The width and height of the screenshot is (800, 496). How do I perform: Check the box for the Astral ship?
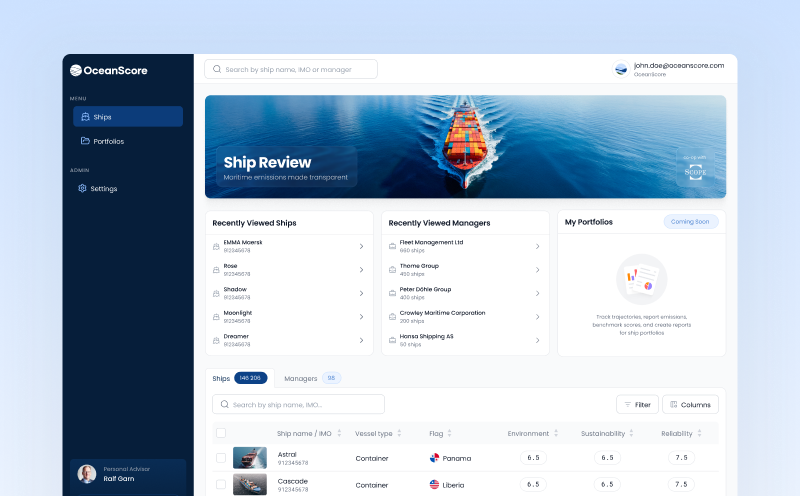[221, 458]
